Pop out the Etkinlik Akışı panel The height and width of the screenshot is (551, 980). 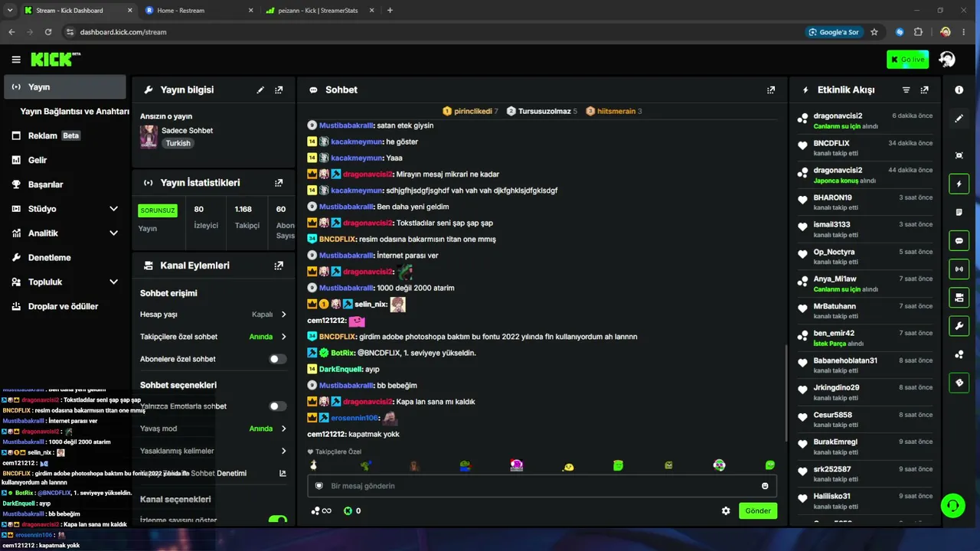click(x=925, y=90)
